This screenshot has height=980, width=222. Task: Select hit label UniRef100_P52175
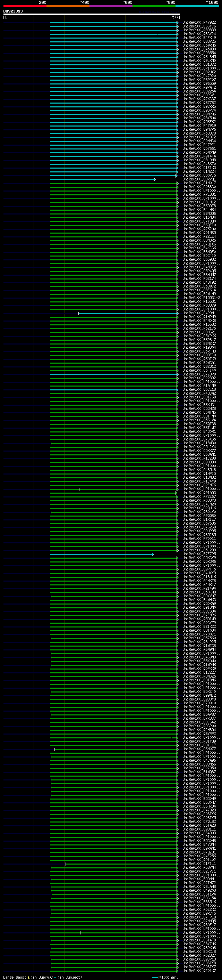[x=199, y=328]
